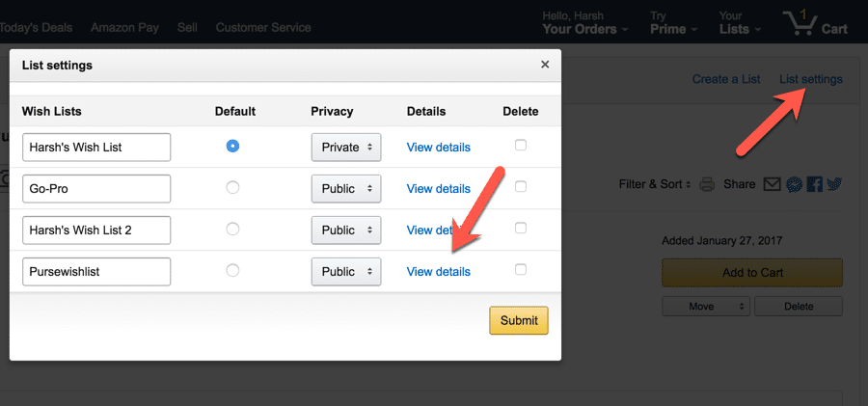Go to Customer Service
Viewport: 868px width, 406px height.
tap(263, 27)
